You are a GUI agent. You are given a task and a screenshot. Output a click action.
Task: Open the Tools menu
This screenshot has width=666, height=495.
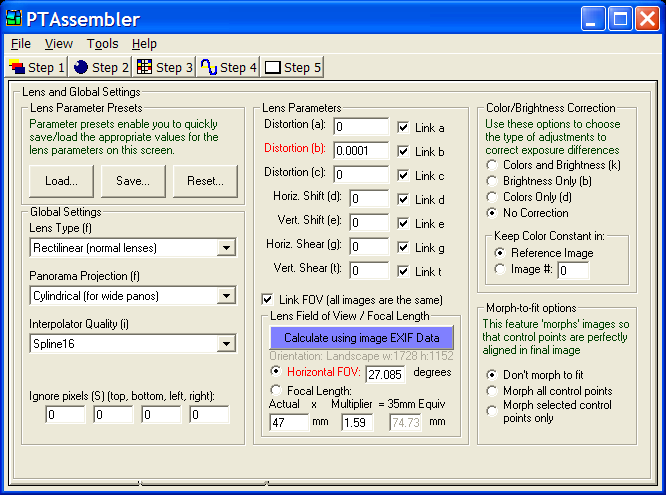pos(102,43)
